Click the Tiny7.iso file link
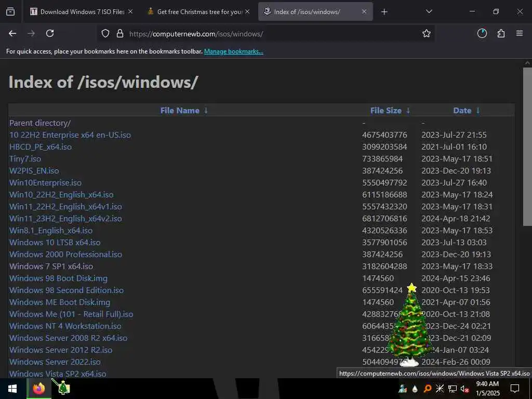 pos(25,159)
